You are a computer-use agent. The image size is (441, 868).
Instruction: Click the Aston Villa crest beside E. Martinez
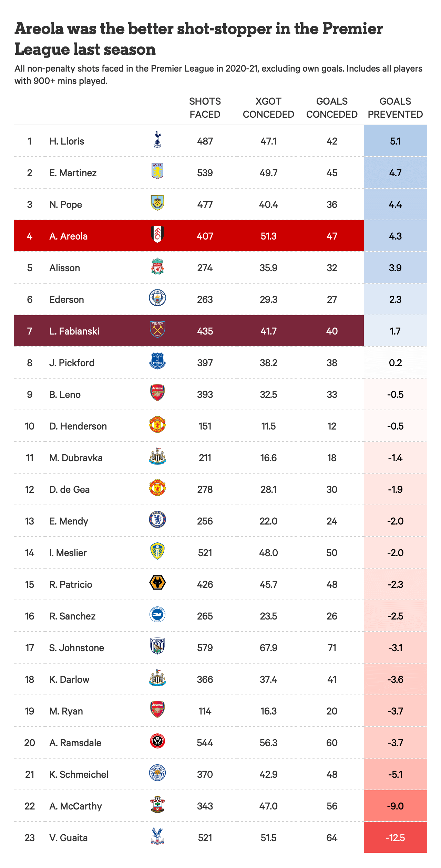[x=157, y=171]
